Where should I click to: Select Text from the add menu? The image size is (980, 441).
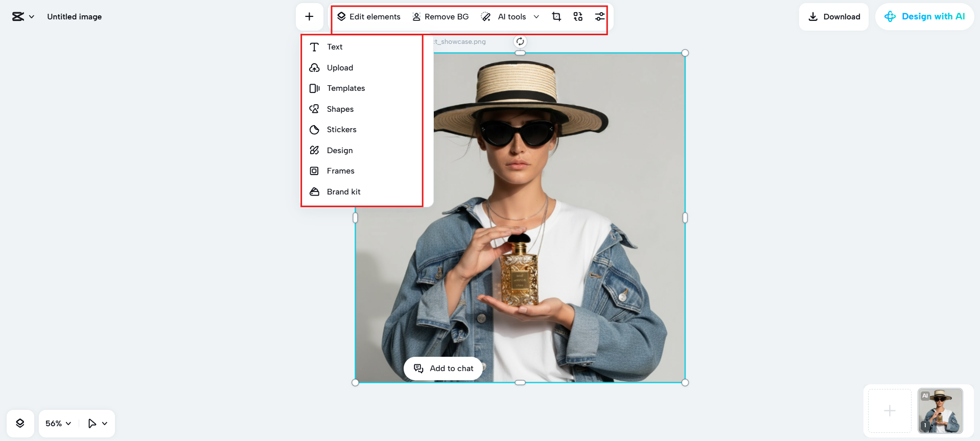click(x=335, y=47)
